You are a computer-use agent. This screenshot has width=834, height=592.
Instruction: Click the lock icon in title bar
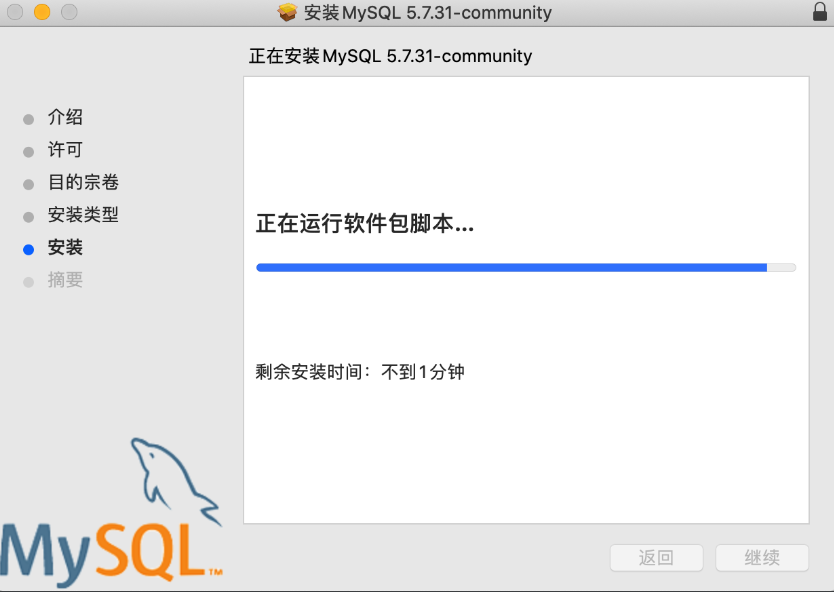[x=820, y=12]
